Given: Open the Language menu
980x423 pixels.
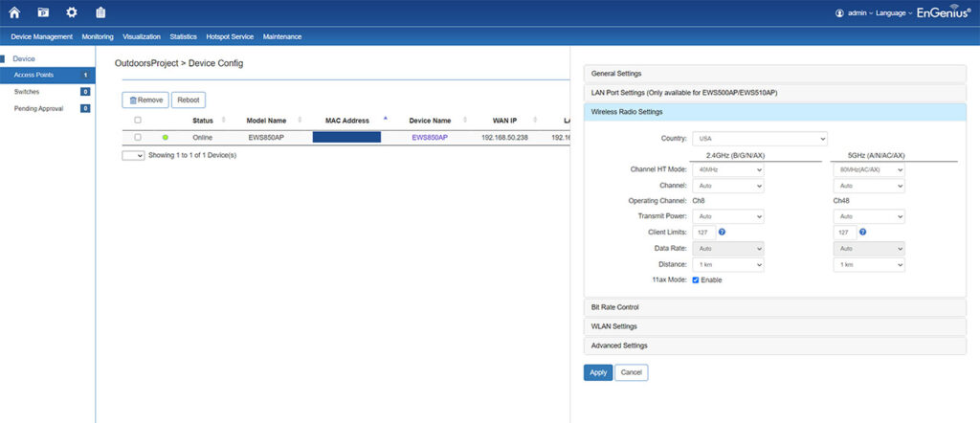Looking at the screenshot, I should [x=894, y=13].
